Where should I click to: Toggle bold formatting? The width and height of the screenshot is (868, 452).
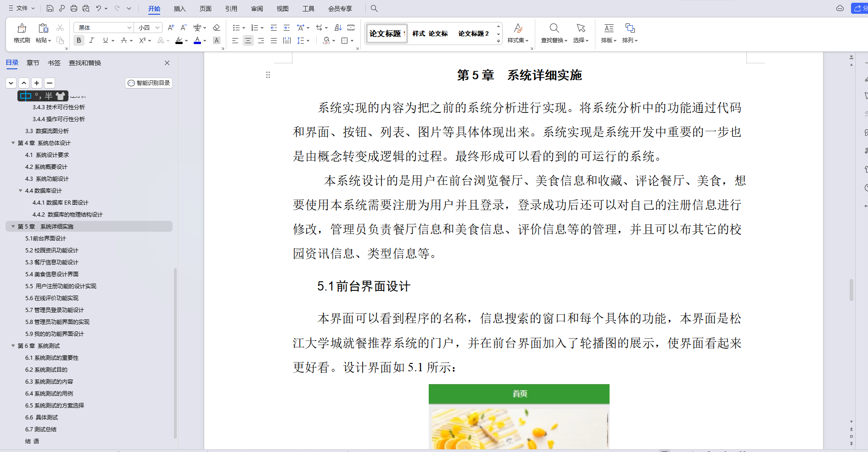point(78,40)
